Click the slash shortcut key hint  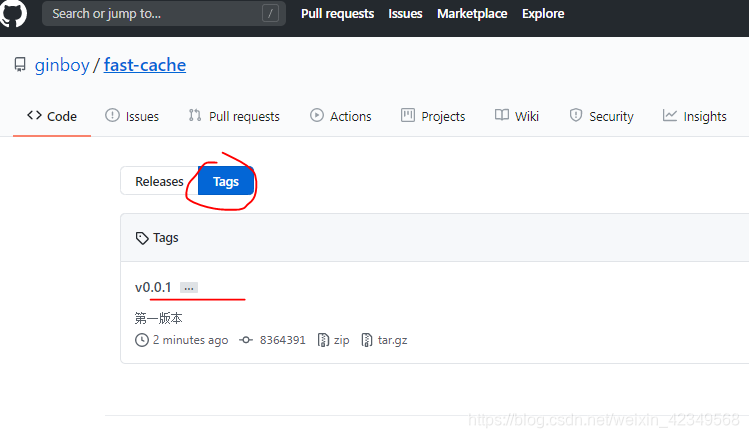270,13
